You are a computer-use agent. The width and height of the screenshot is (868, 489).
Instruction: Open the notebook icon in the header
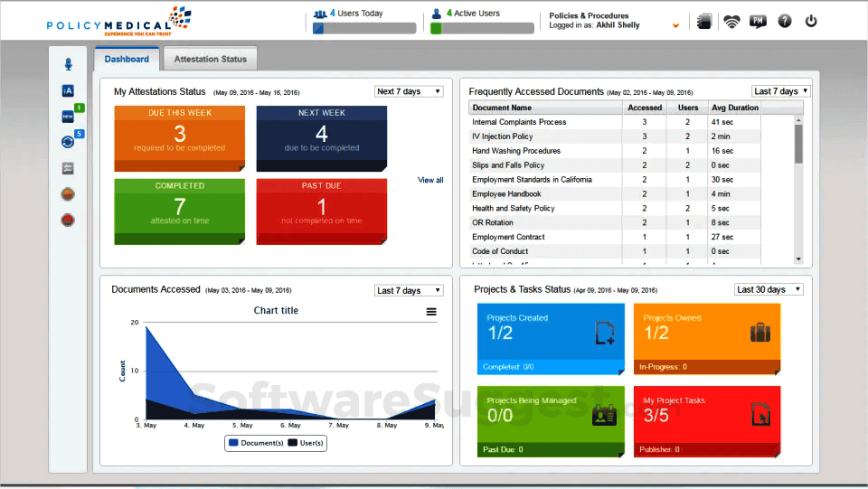point(704,22)
